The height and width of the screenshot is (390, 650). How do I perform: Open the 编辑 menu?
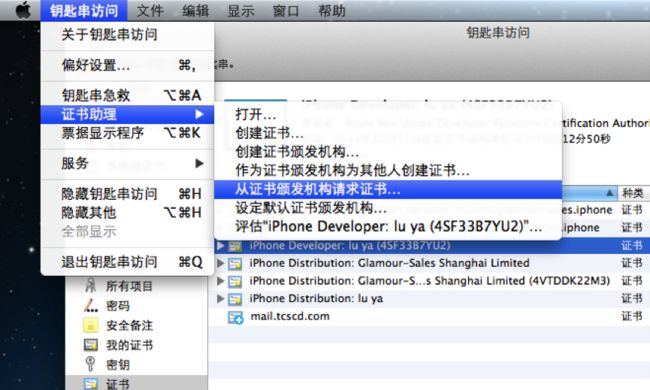click(x=195, y=10)
